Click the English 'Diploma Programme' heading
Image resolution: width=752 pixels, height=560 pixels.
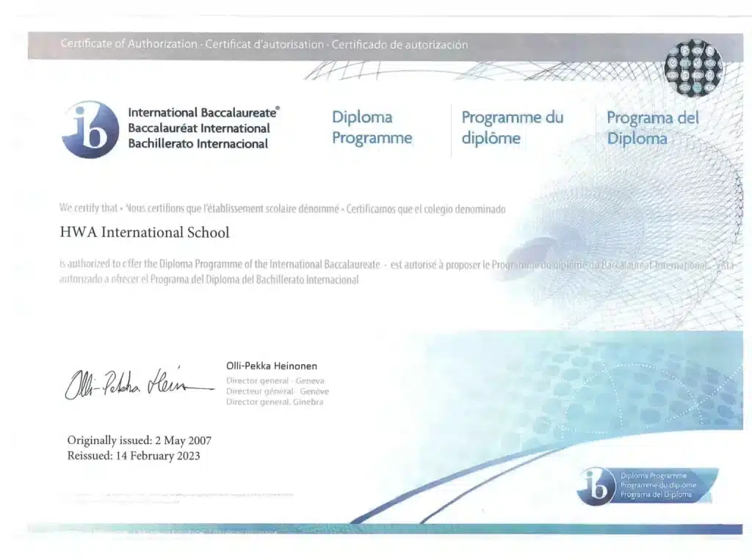[x=372, y=128]
